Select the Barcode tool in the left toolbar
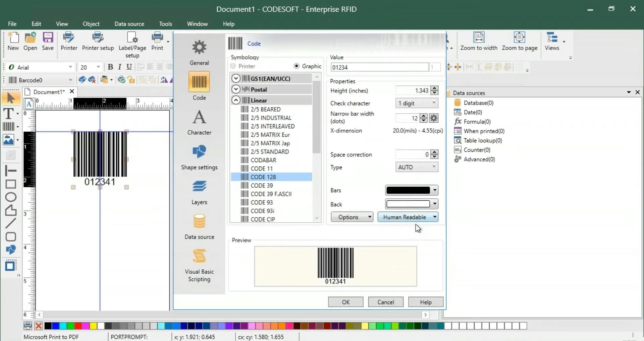The width and height of the screenshot is (644, 341). click(x=8, y=126)
